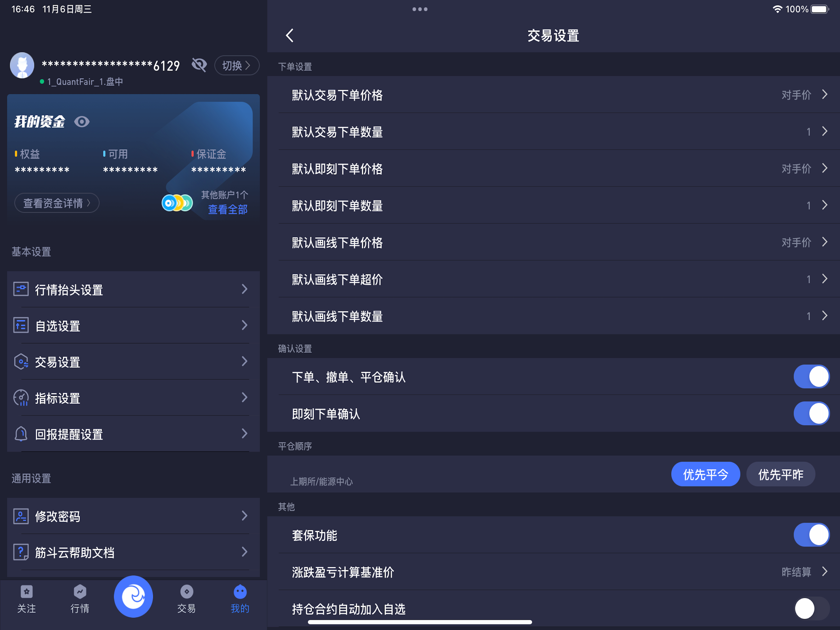Open 默认画线下单数量 setting

coord(554,316)
